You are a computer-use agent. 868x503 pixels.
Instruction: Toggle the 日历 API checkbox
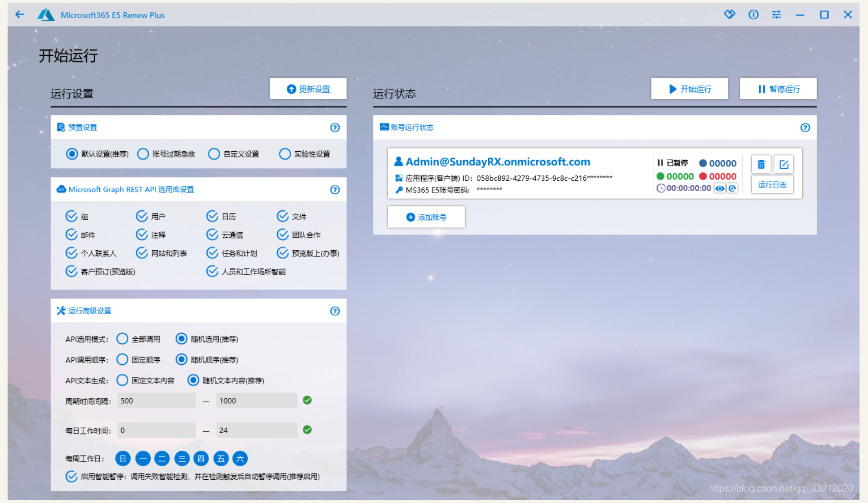click(x=212, y=216)
